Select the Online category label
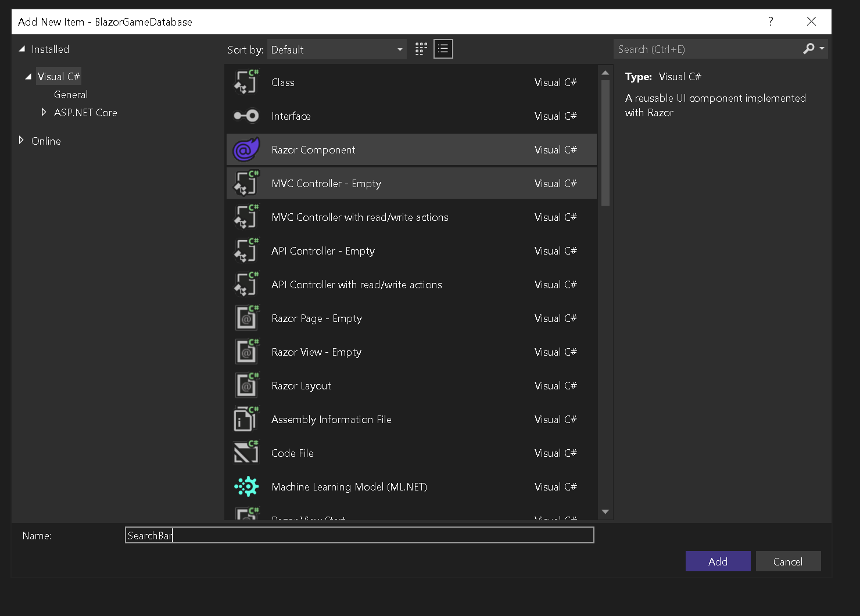 (46, 141)
